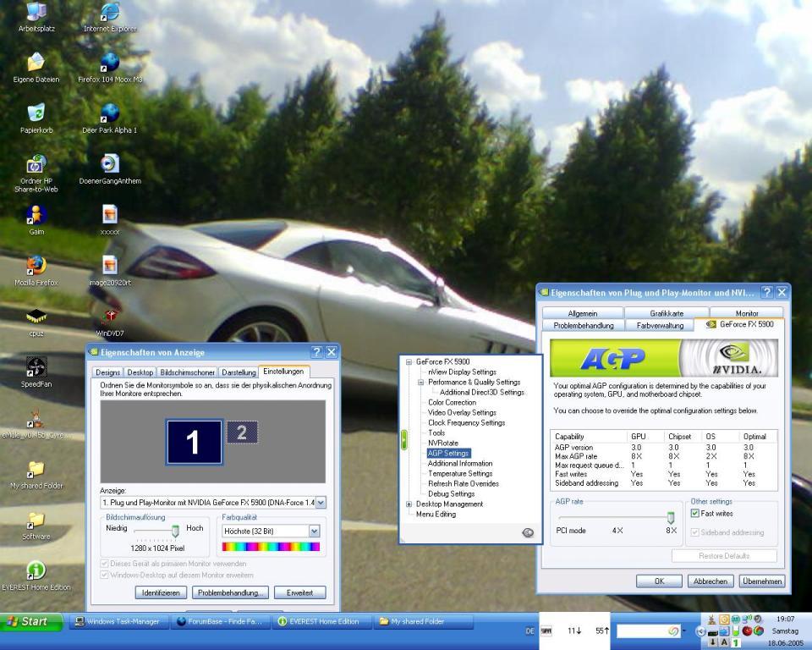The image size is (812, 650).
Task: Click the Problembehandlung... button in Anzeige dialog
Action: (x=230, y=592)
